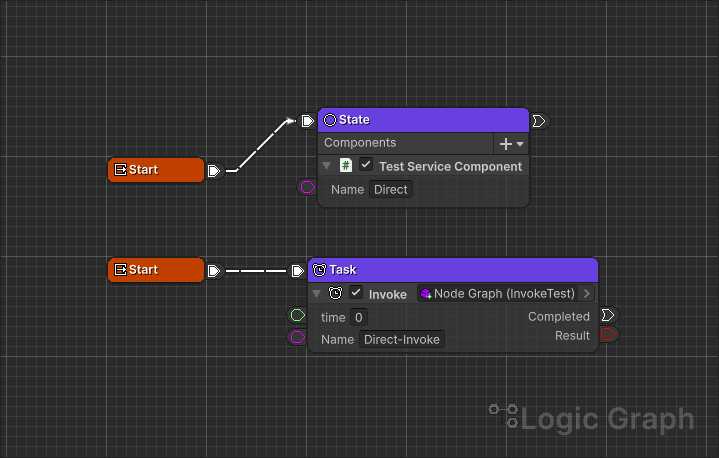Click the State node's output flow port
This screenshot has width=719, height=458.
pyautogui.click(x=539, y=121)
